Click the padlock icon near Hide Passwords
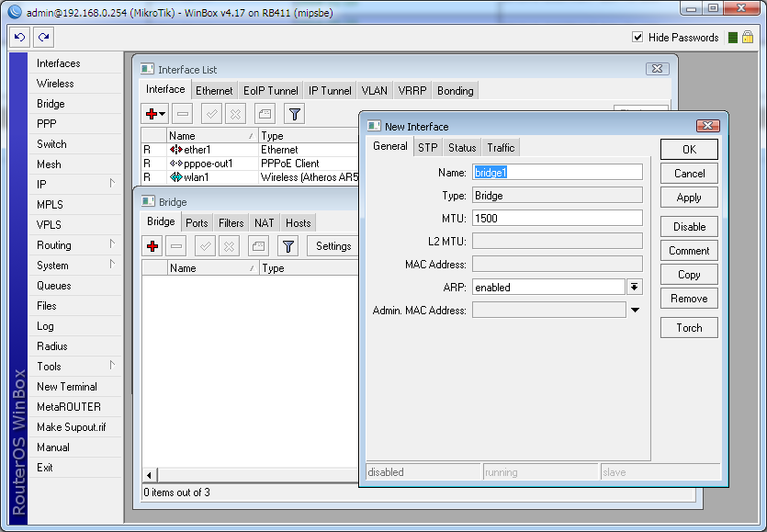The height and width of the screenshot is (532, 767). coord(748,37)
